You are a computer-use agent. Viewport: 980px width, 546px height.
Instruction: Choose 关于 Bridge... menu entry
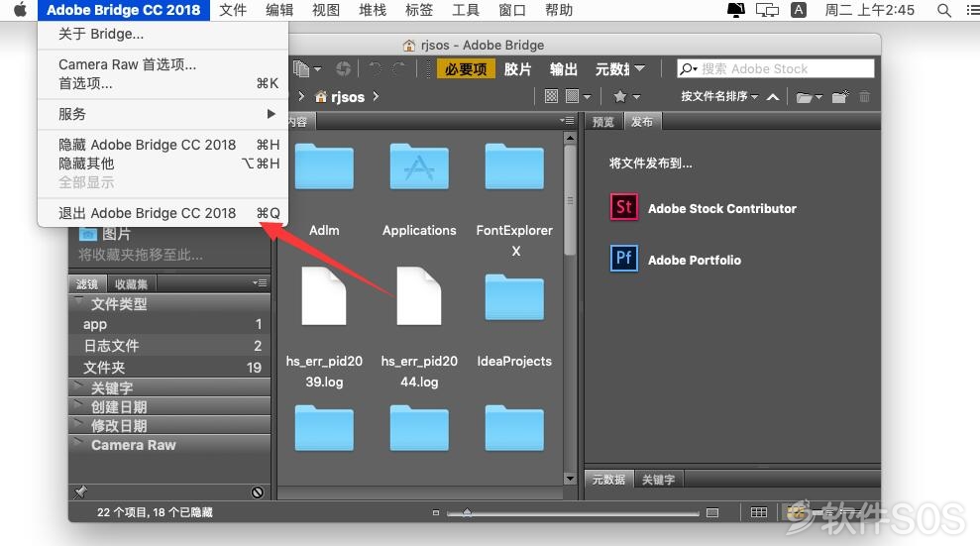(163, 35)
